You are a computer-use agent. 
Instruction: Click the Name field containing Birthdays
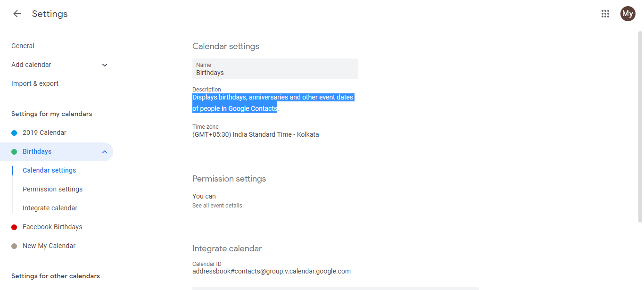tap(275, 69)
